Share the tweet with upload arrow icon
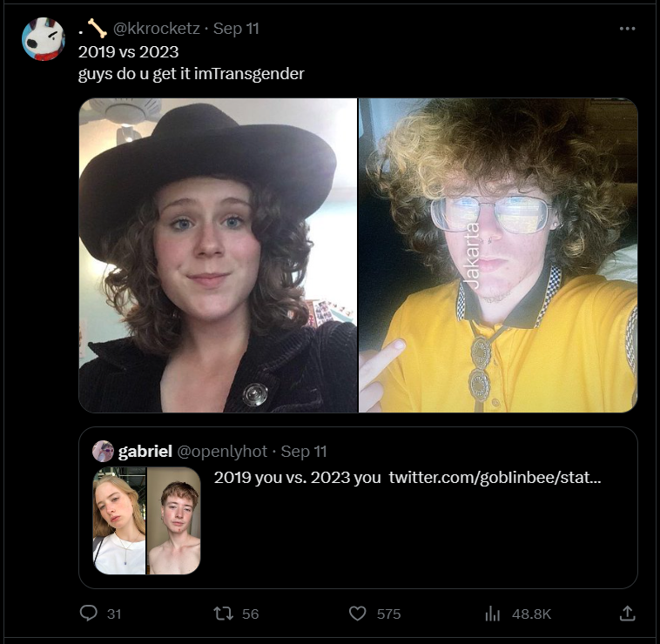This screenshot has width=660, height=644. (627, 614)
